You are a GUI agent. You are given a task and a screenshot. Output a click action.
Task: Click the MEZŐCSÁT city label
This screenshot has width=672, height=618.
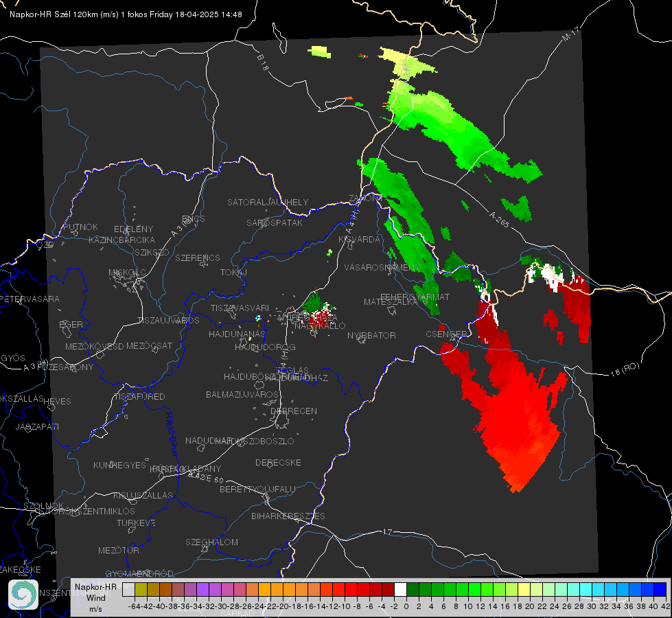[x=149, y=345]
